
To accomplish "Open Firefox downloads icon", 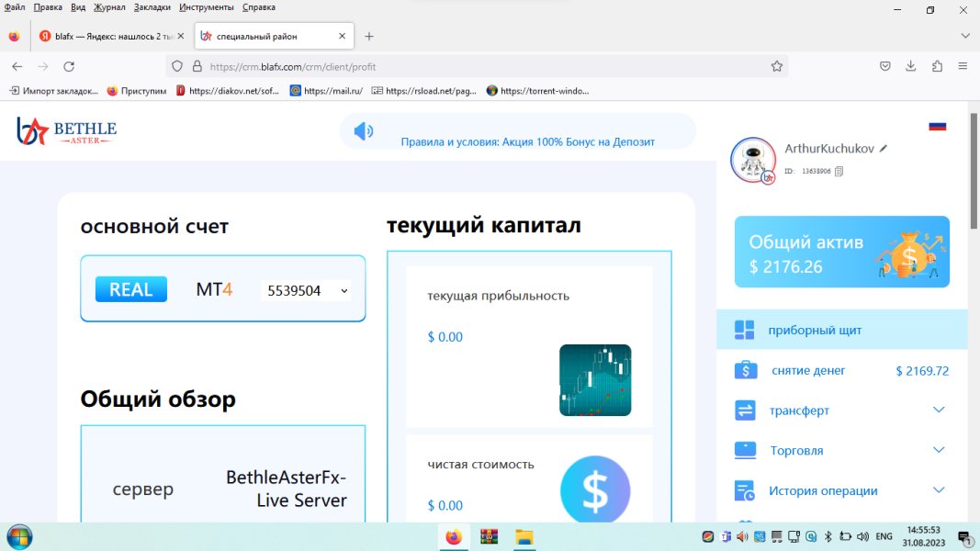I will (x=911, y=66).
